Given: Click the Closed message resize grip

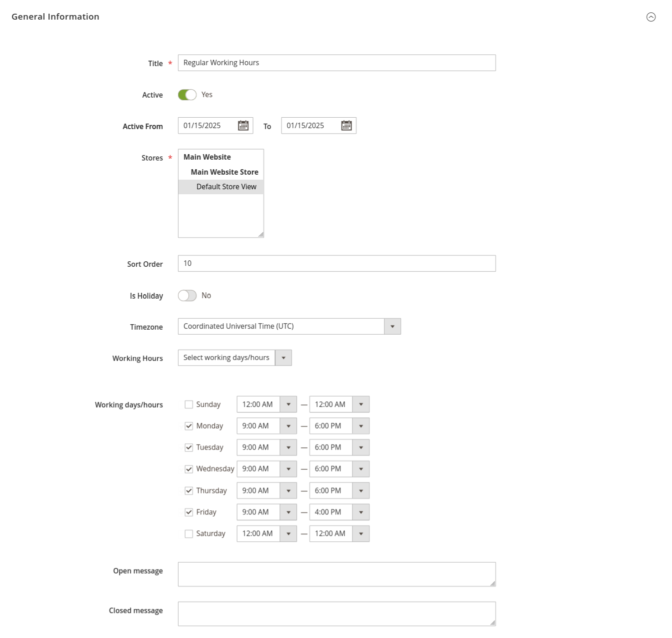Looking at the screenshot, I should click(x=492, y=623).
